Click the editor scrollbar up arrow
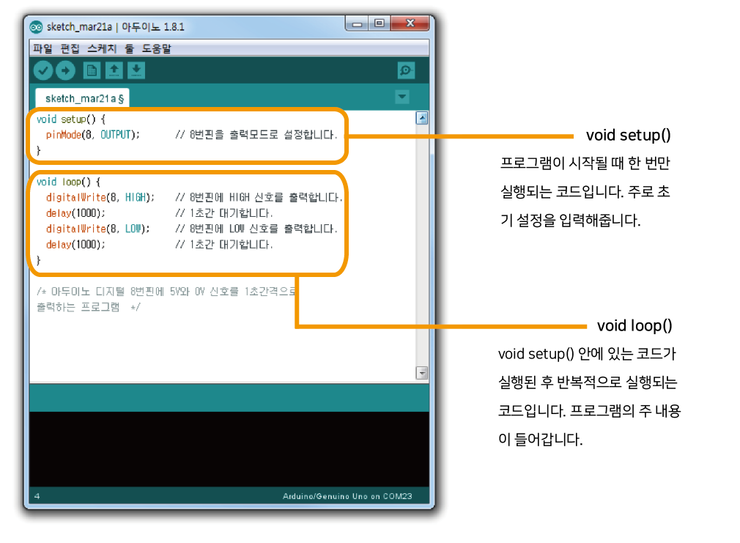The height and width of the screenshot is (543, 740). tap(422, 118)
